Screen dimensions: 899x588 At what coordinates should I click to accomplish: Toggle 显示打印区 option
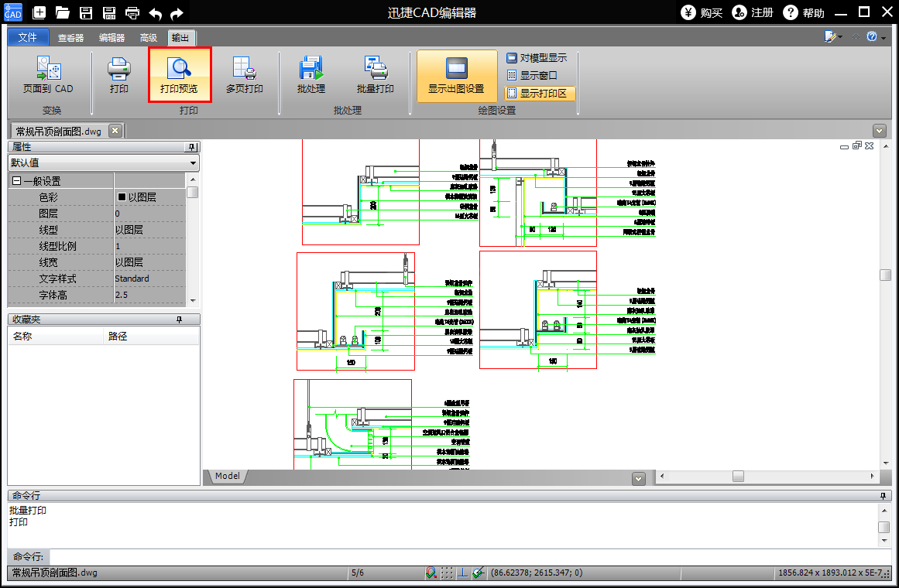pyautogui.click(x=540, y=93)
